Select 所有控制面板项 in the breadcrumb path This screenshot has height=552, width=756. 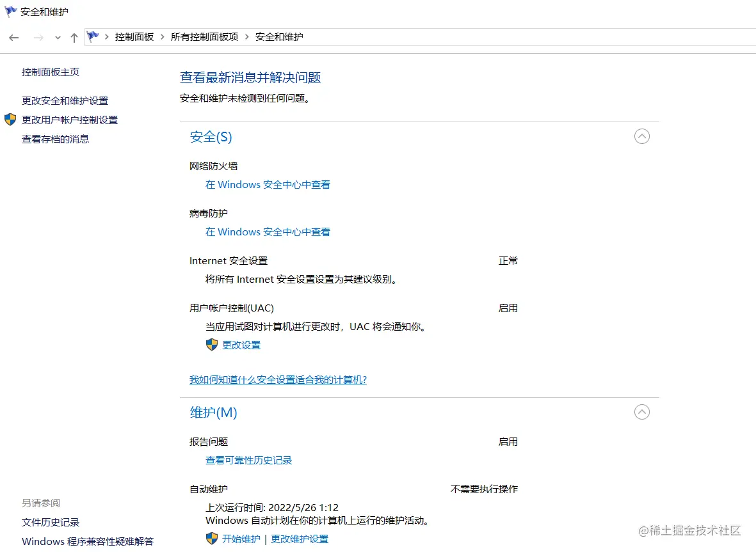pos(205,36)
